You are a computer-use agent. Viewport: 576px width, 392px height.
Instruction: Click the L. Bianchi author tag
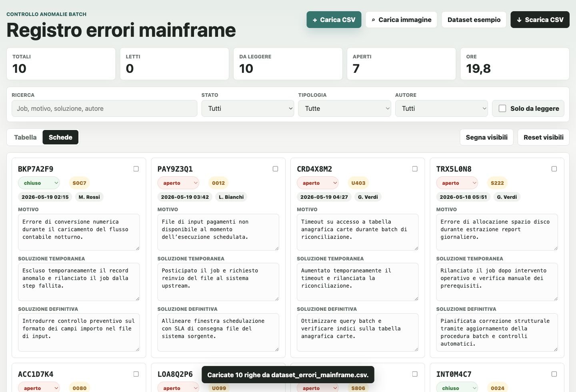tap(231, 197)
